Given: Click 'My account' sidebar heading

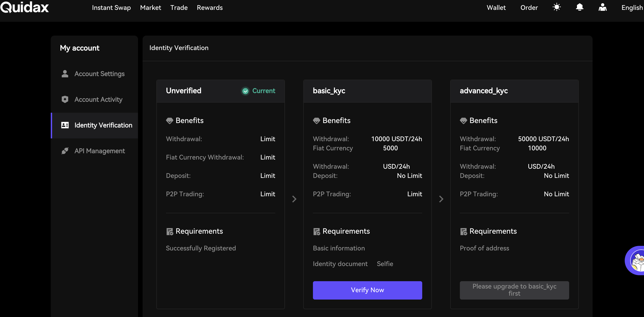Looking at the screenshot, I should click(x=79, y=48).
